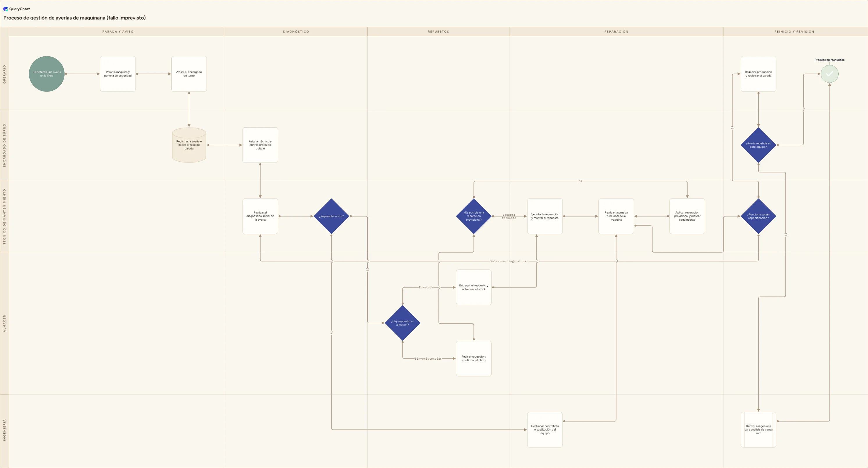Click the 'ALMACÉN' lane label

(4, 323)
